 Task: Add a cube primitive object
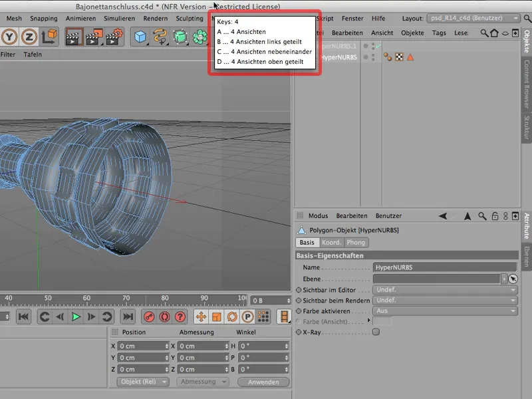tap(140, 37)
